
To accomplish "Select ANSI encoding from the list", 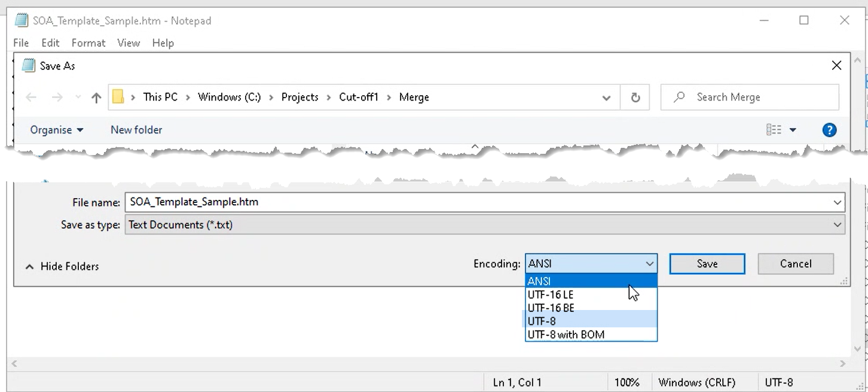I will [591, 281].
